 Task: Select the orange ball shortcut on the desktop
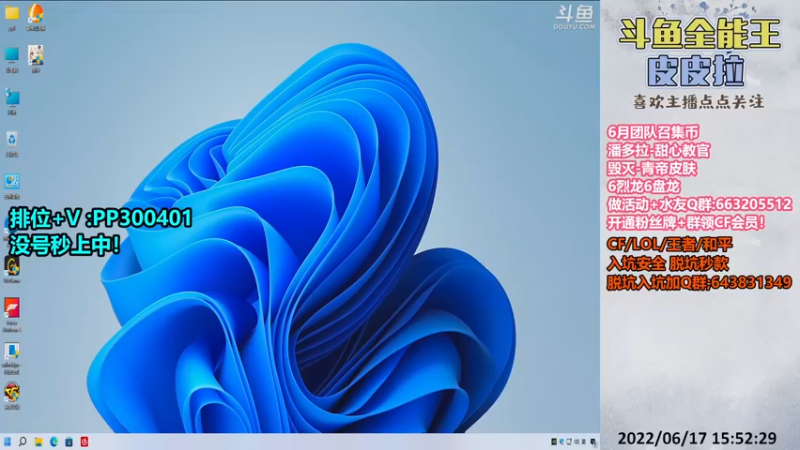(35, 13)
